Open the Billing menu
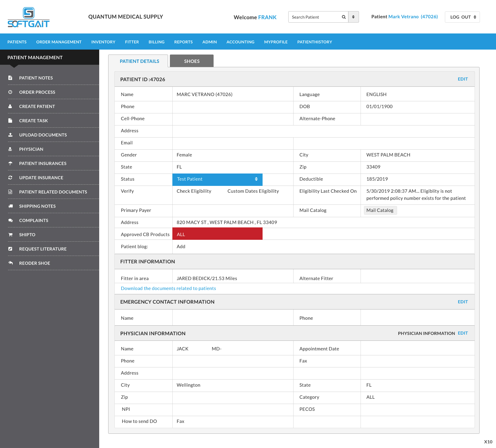This screenshot has height=448, width=496. tap(156, 42)
